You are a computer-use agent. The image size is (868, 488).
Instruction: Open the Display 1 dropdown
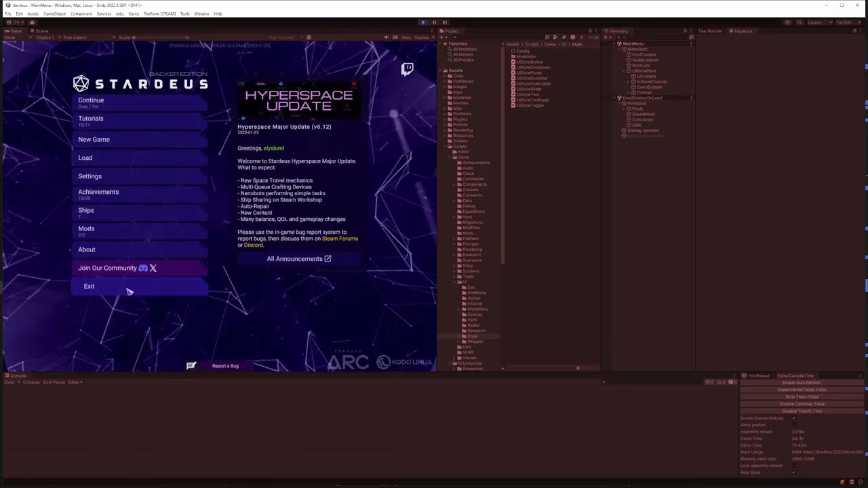(49, 37)
